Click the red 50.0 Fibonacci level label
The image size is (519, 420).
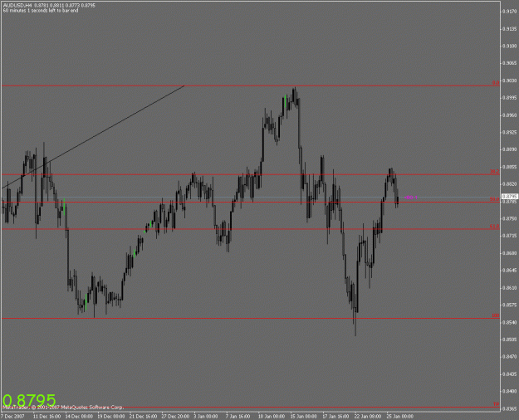pos(495,199)
